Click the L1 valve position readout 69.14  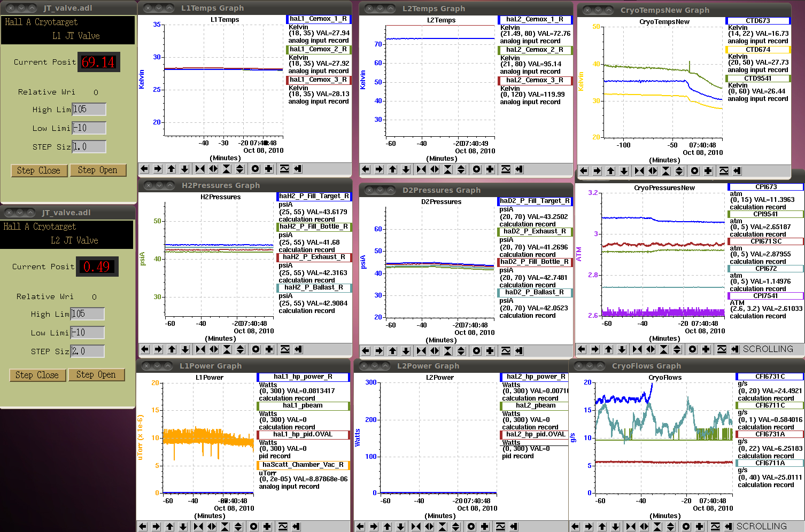coord(99,62)
